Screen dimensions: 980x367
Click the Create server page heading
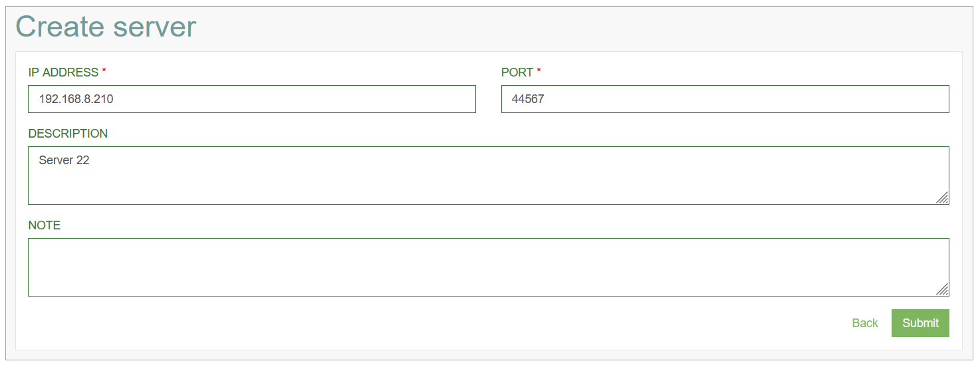[106, 27]
